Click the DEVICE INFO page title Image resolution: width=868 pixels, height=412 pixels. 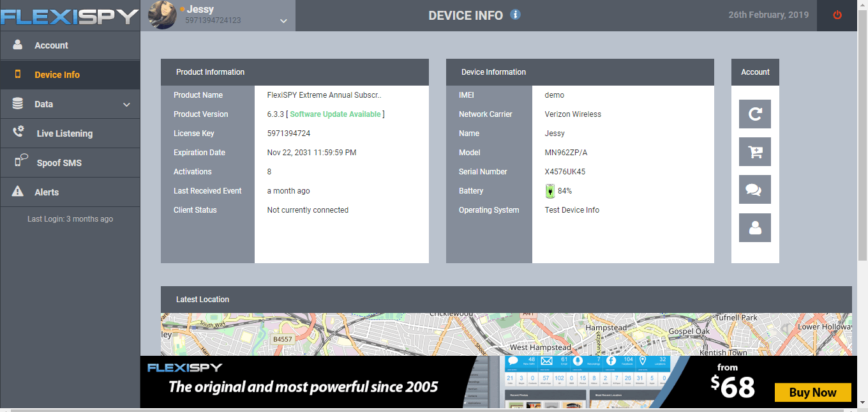pos(466,15)
